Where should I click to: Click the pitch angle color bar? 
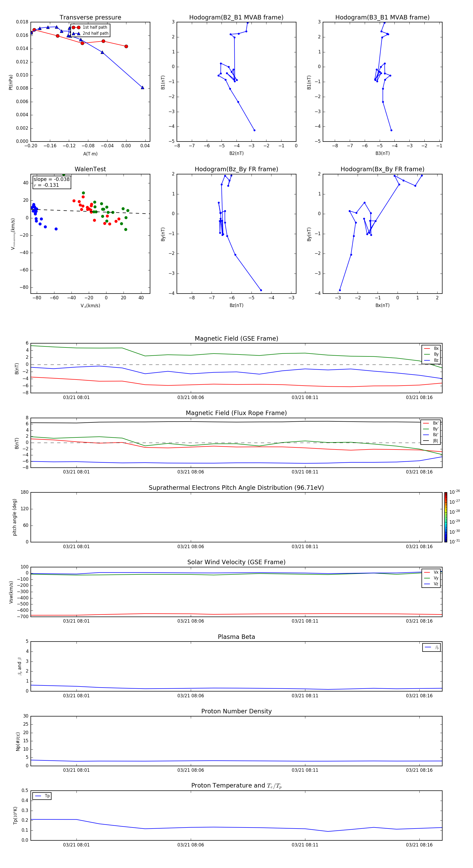(x=446, y=517)
